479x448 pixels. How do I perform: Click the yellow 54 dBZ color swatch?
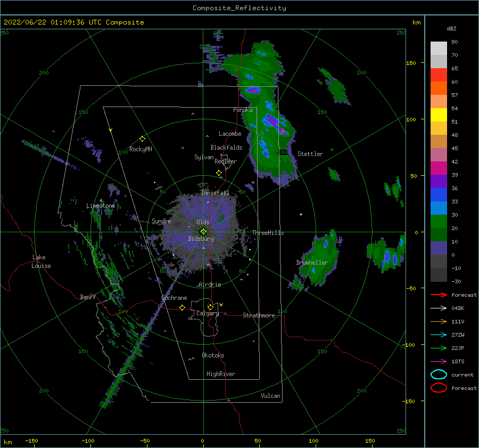point(439,115)
